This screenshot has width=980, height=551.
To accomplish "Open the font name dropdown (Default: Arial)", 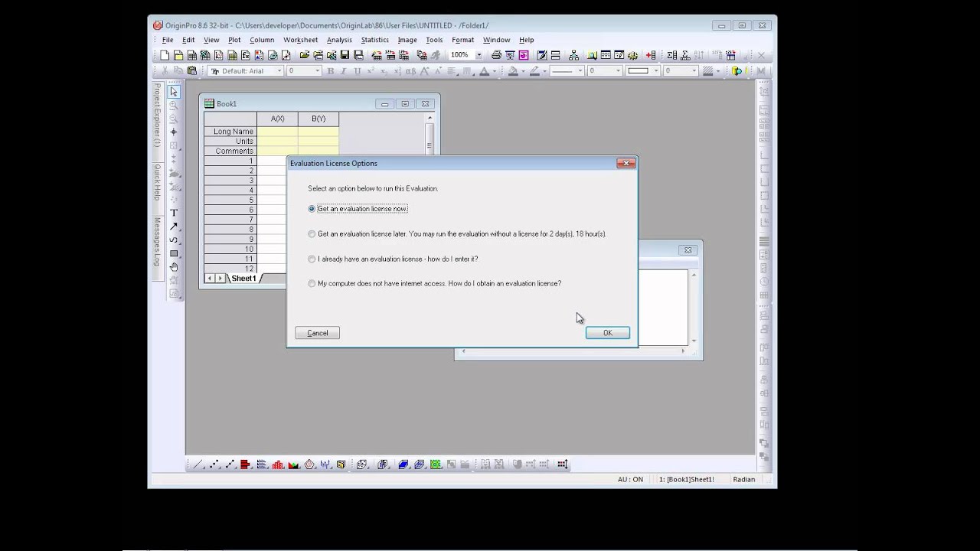I will pos(279,70).
